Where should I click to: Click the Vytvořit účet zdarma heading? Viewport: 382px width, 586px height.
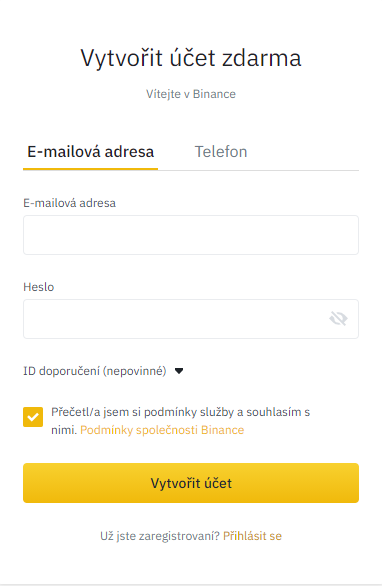coord(191,58)
